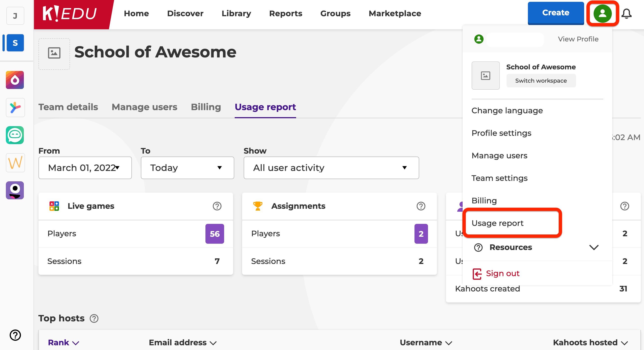The height and width of the screenshot is (350, 644).
Task: Click the Assignments help icon
Action: pyautogui.click(x=421, y=206)
